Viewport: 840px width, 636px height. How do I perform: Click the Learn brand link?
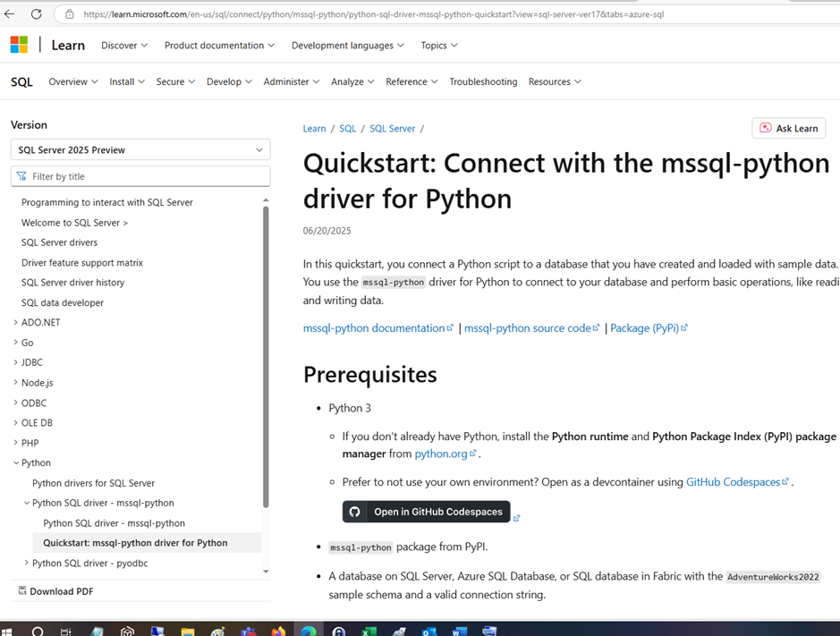tap(68, 46)
